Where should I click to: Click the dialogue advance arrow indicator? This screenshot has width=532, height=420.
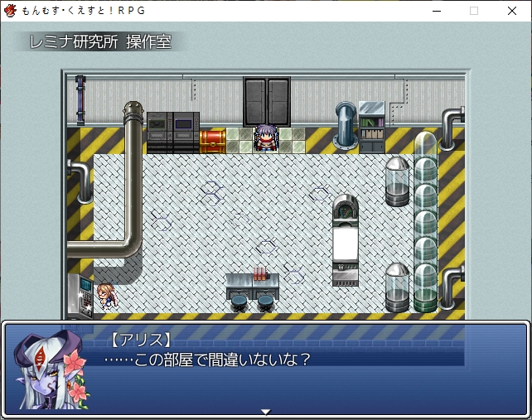[266, 412]
